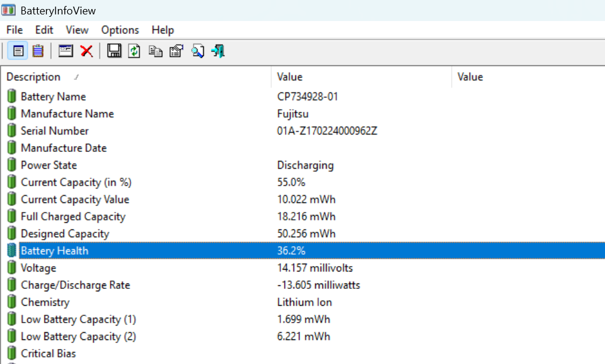Click battery icon next to Manufacture Name
Screen dimensions: 605x364
[x=12, y=114]
